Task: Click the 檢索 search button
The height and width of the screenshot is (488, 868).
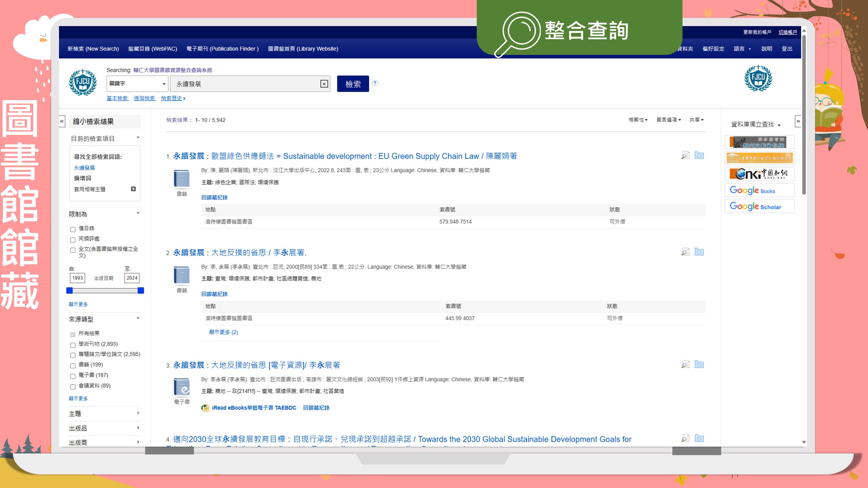Action: (353, 84)
